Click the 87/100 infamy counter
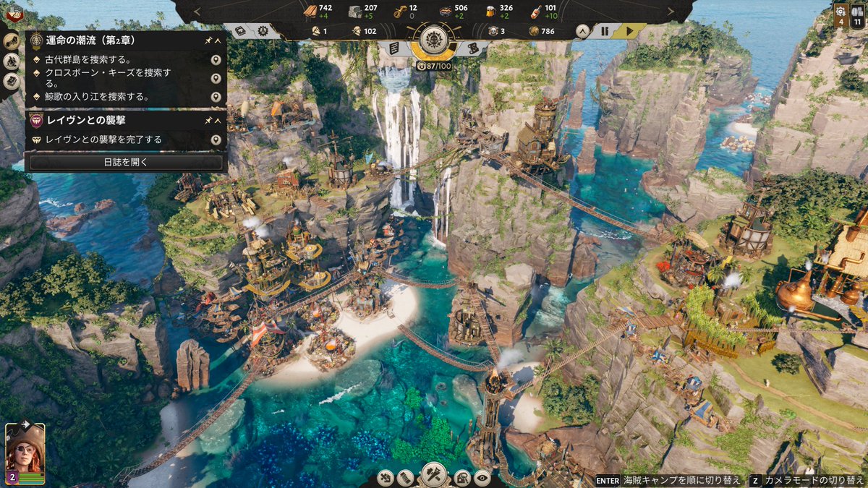 click(x=434, y=66)
